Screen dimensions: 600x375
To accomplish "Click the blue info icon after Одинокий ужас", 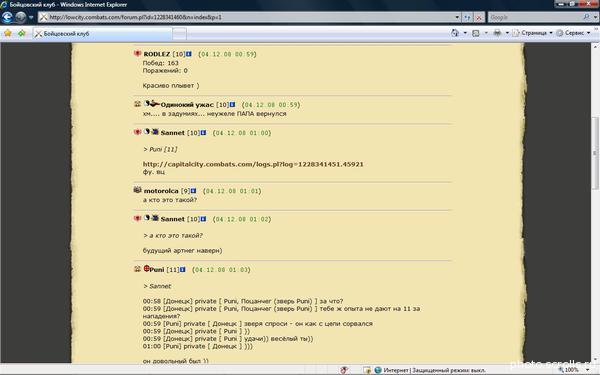I will point(232,104).
